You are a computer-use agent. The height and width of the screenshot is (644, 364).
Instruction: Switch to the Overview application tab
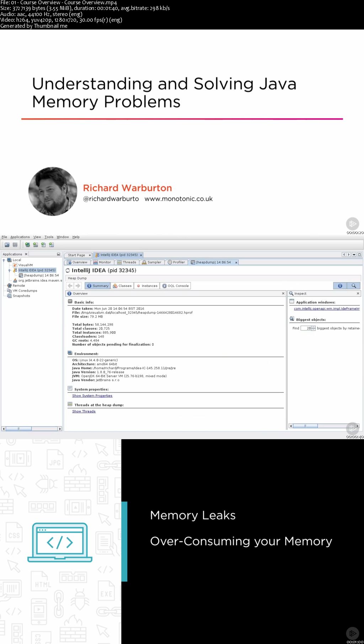click(77, 262)
